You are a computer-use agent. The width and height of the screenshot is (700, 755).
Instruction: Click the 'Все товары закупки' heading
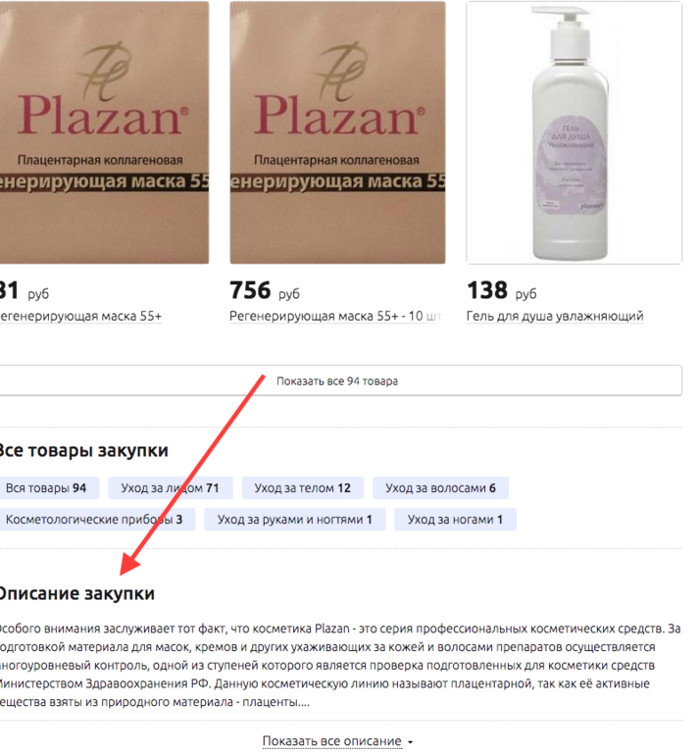point(83,451)
